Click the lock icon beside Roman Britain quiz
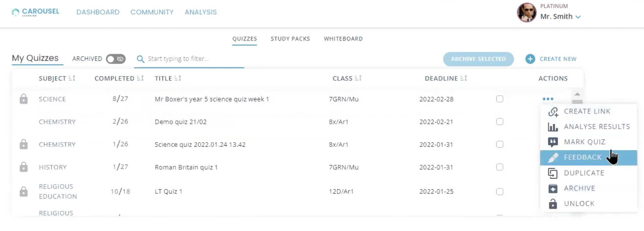The height and width of the screenshot is (231, 644). (x=24, y=167)
